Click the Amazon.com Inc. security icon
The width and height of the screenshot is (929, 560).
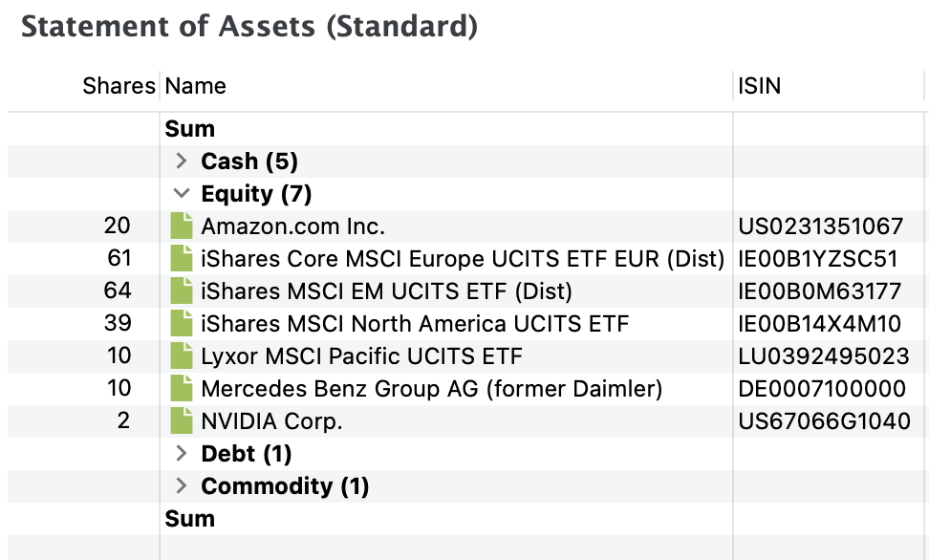click(x=182, y=226)
